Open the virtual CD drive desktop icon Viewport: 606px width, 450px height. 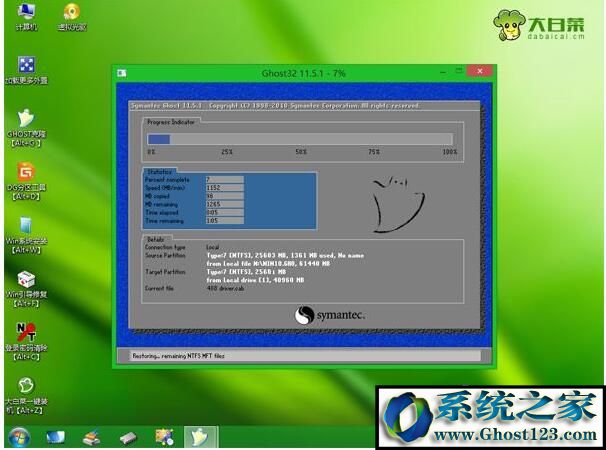point(72,15)
